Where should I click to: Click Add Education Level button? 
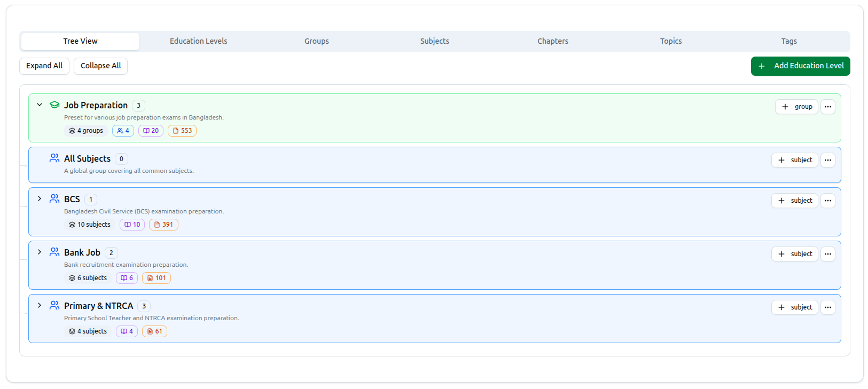pyautogui.click(x=800, y=66)
